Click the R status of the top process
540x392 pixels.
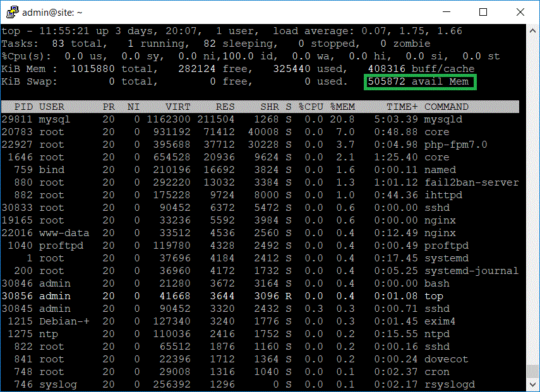(x=289, y=296)
